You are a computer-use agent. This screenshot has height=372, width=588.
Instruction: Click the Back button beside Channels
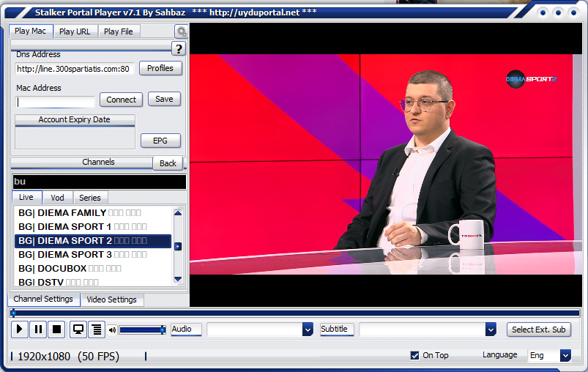tap(168, 163)
